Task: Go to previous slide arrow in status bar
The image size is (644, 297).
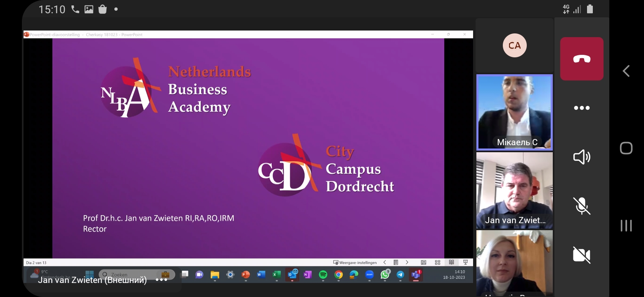Action: pyautogui.click(x=385, y=262)
